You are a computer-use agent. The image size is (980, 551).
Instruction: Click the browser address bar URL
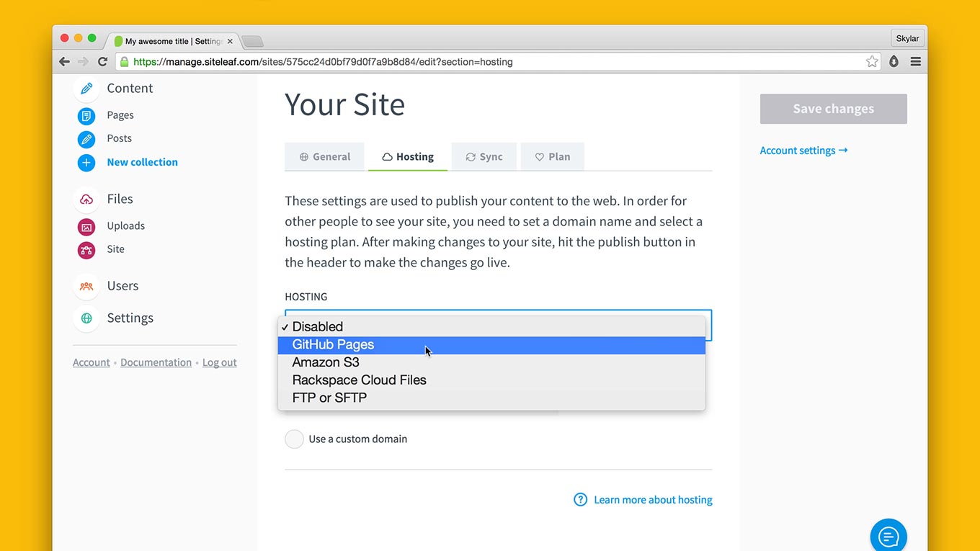324,62
